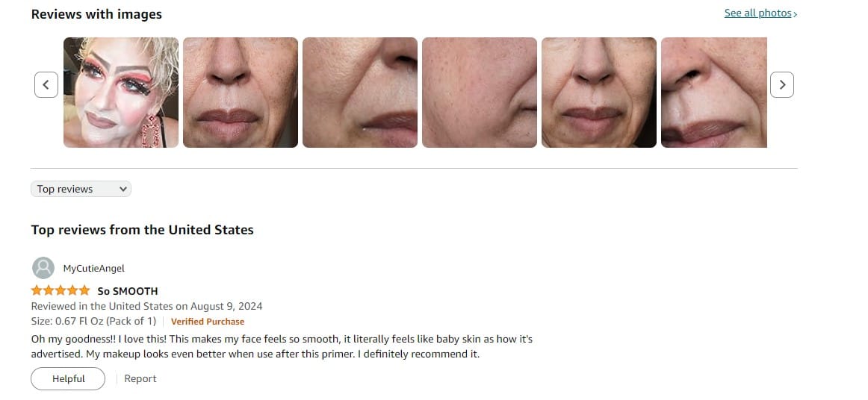This screenshot has height=400, width=868.
Task: Click the five-star rating icons
Action: [x=61, y=290]
